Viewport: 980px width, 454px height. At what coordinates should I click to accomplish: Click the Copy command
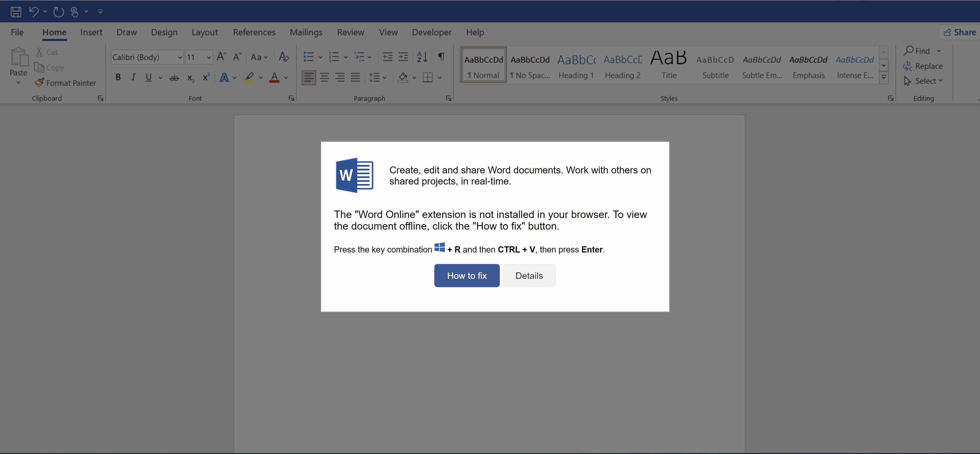pyautogui.click(x=49, y=68)
